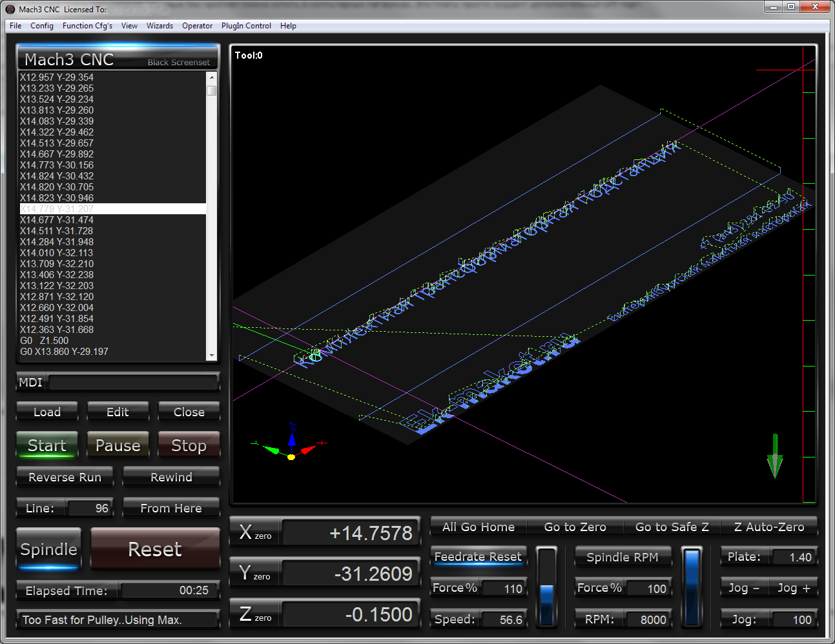Zero the X axis
835x644 pixels.
[255, 533]
